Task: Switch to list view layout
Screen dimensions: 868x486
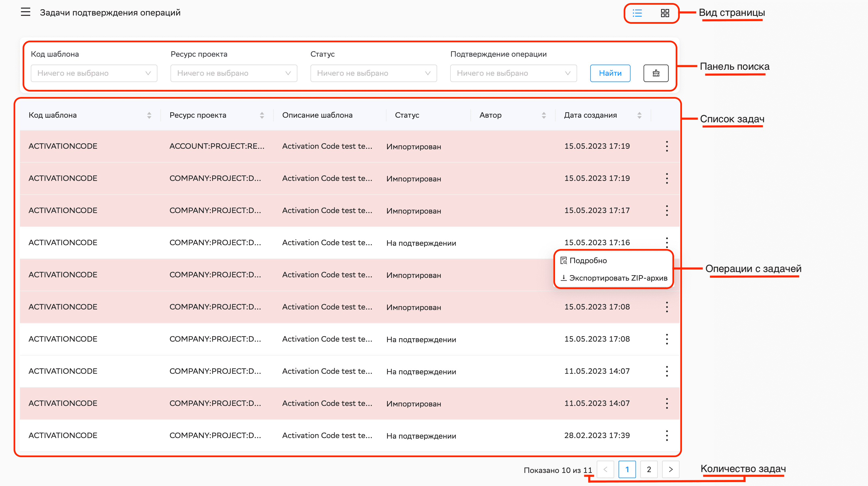Action: pyautogui.click(x=637, y=13)
